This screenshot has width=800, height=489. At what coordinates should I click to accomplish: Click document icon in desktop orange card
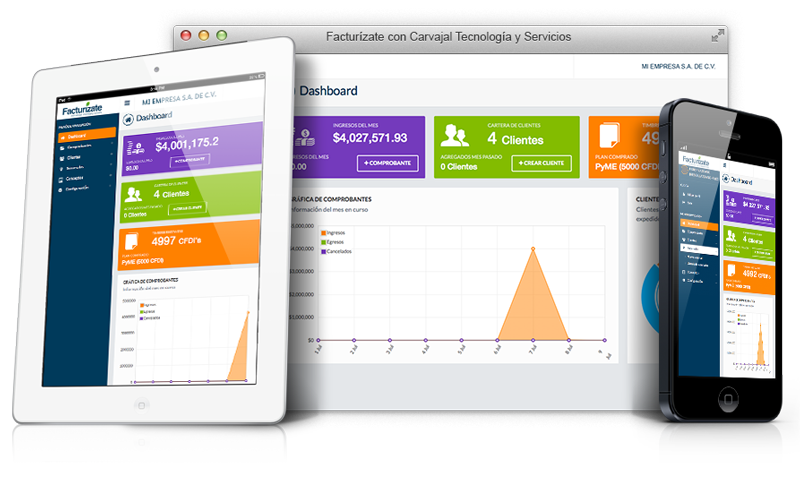tap(609, 135)
